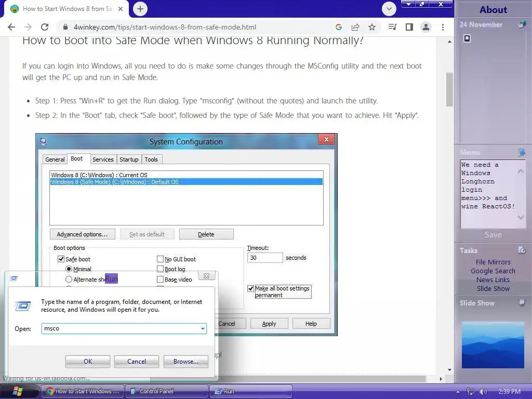Show hidden tray icons arrow

(x=458, y=392)
